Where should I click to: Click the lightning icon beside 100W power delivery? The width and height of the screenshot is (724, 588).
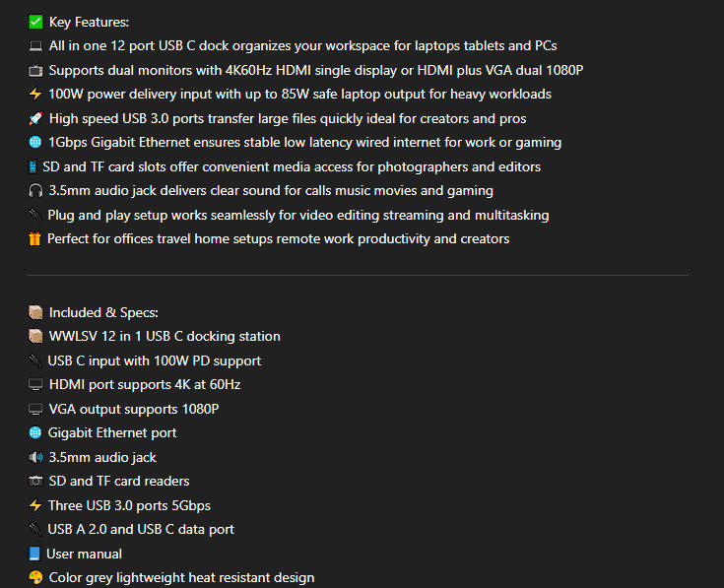[x=35, y=95]
